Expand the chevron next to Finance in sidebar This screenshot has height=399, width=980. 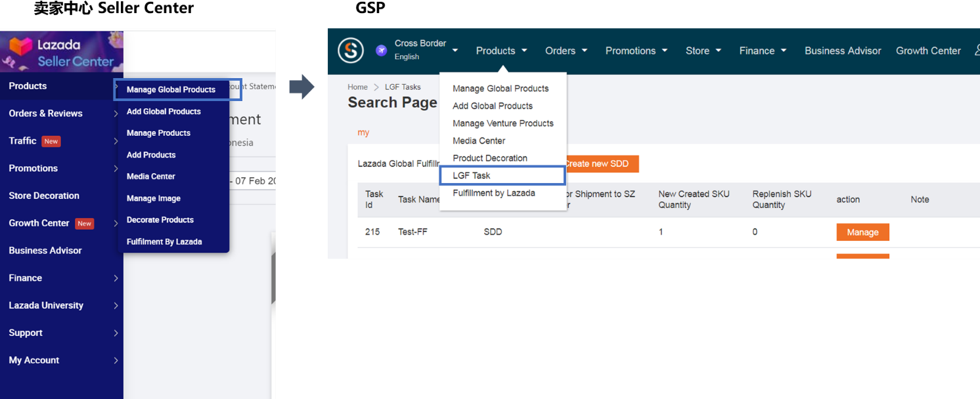[116, 278]
